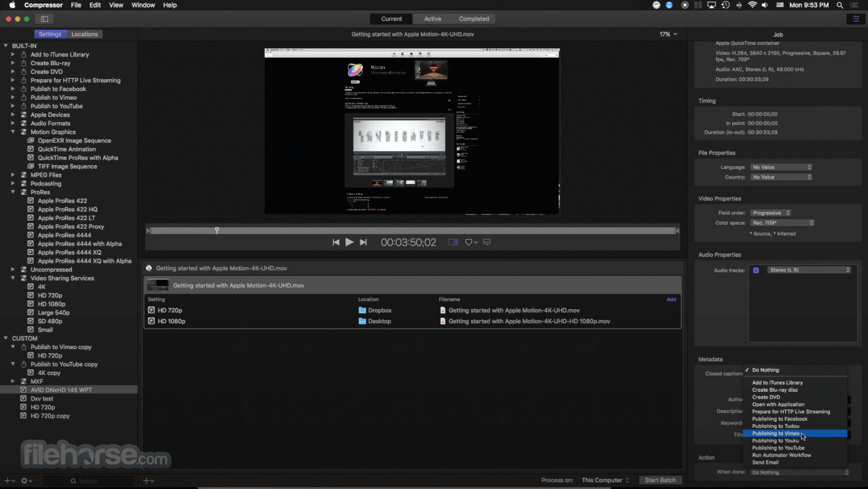Click the Wi-Fi icon in menu bar
868x489 pixels.
pos(753,5)
